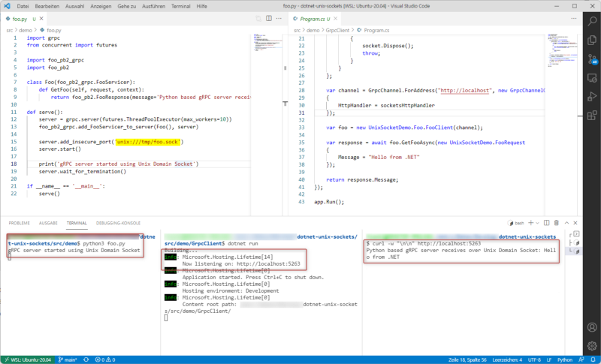The height and width of the screenshot is (364, 601).
Task: Open notifications bell in status bar
Action: coord(593,359)
